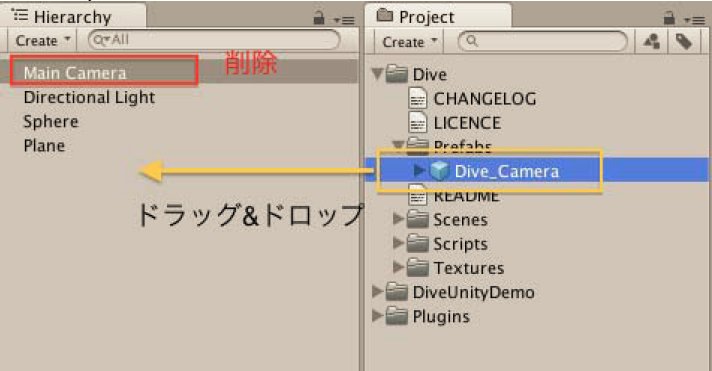Click the LICENCE file icon
Image resolution: width=712 pixels, height=371 pixels.
click(x=417, y=122)
